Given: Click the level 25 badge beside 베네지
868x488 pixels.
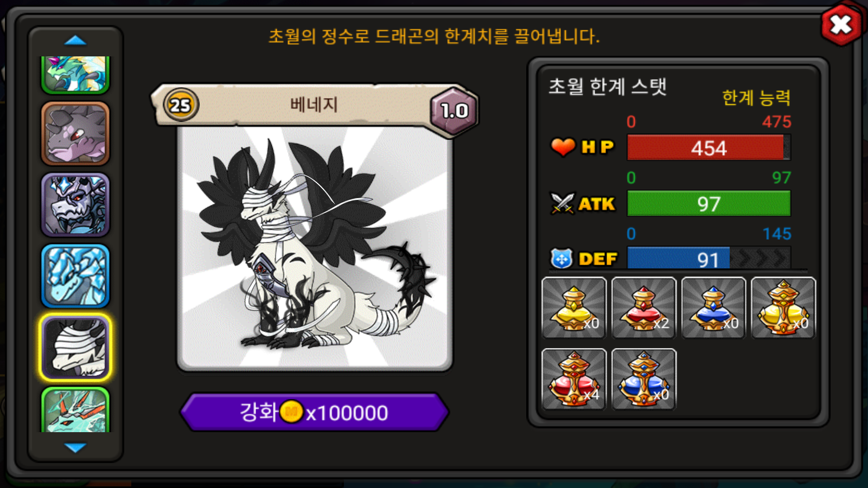Looking at the screenshot, I should pyautogui.click(x=181, y=105).
